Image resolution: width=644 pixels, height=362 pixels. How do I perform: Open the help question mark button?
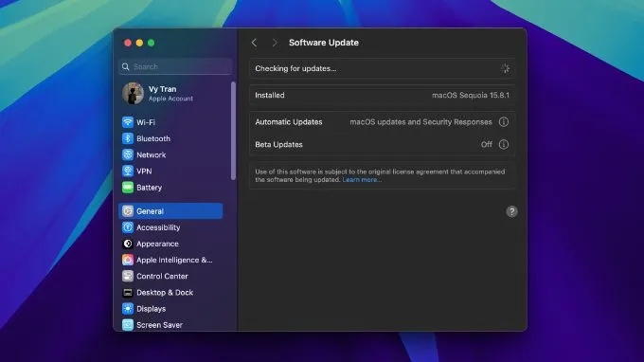click(511, 211)
